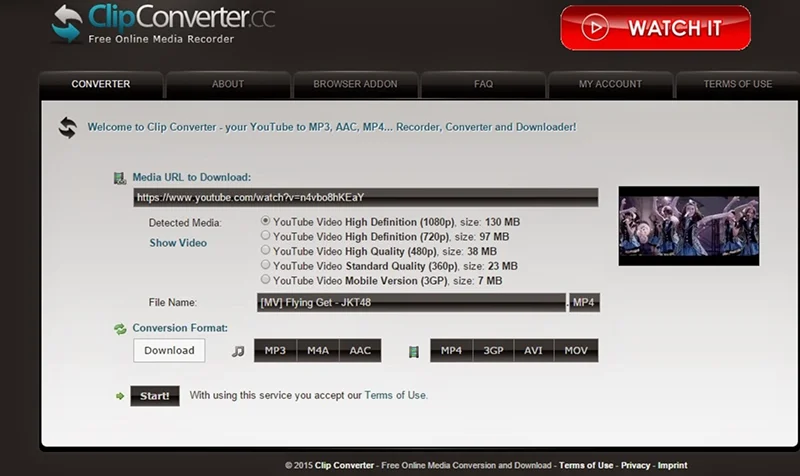Click the refresh arrows icon beside welcome text
The width and height of the screenshot is (800, 476).
(x=68, y=128)
